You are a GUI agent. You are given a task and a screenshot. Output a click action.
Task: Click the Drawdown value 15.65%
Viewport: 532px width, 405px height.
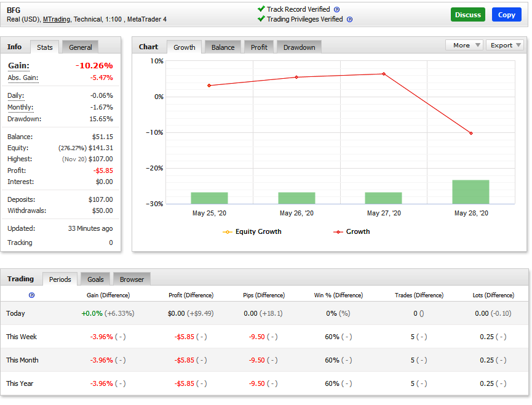click(101, 119)
